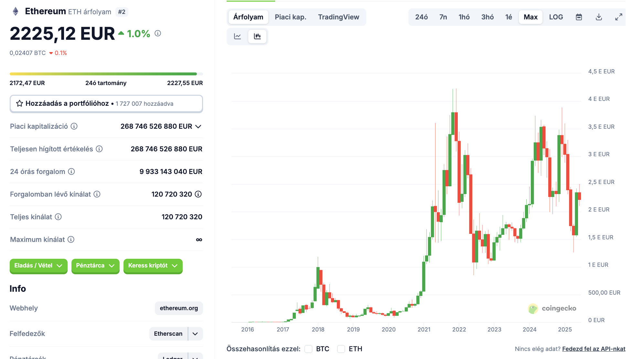644x359 pixels.
Task: Set chart range to 1é
Action: point(509,17)
